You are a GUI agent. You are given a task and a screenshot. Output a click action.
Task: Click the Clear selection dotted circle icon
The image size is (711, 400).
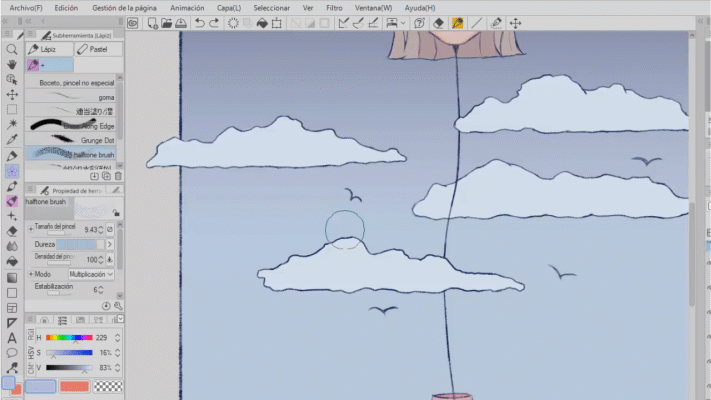[233, 23]
